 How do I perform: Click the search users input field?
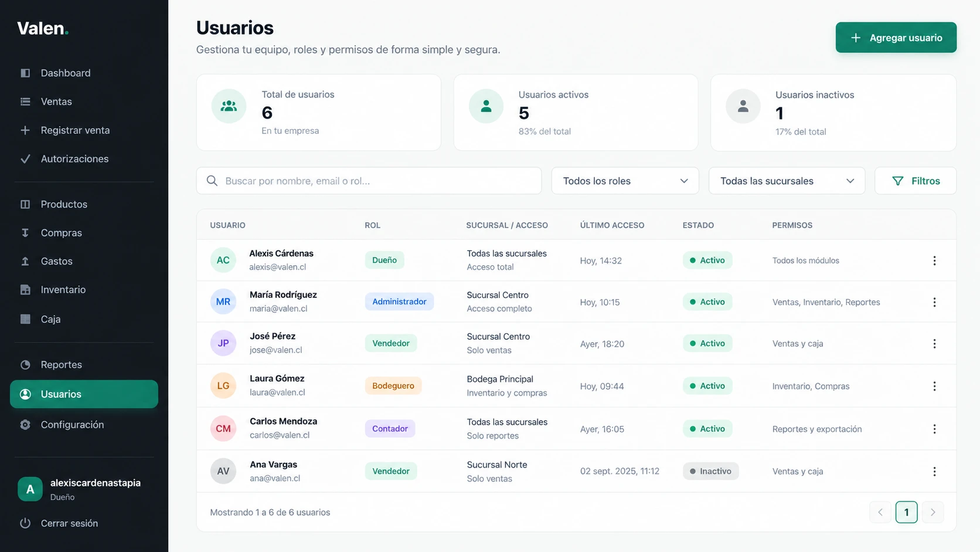pos(369,181)
